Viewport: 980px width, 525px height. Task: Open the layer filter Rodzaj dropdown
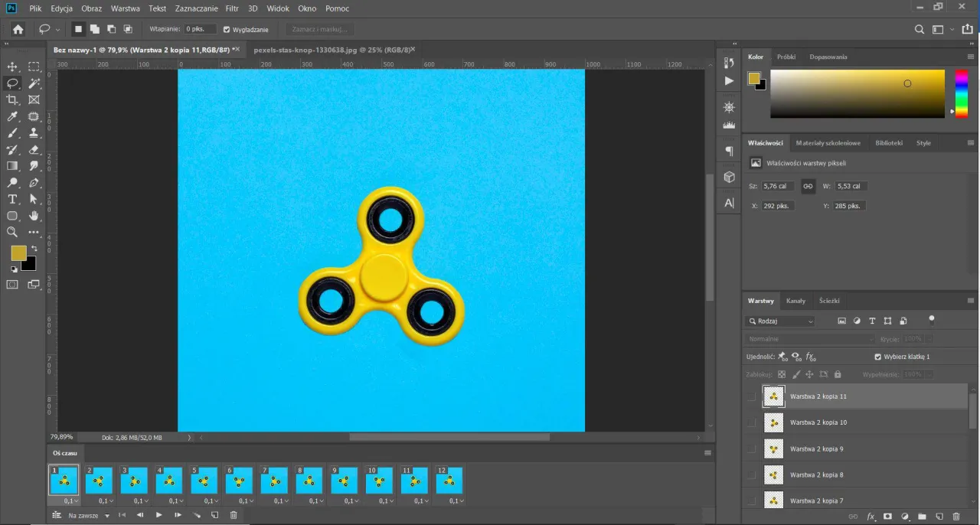[779, 321]
